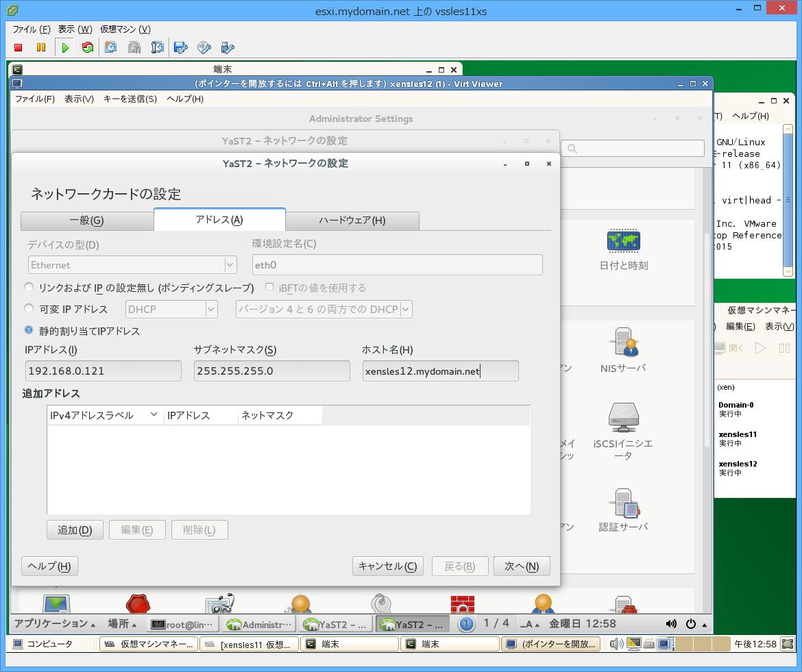Click the IPv4アドレスラベル column sort arrow

click(154, 415)
